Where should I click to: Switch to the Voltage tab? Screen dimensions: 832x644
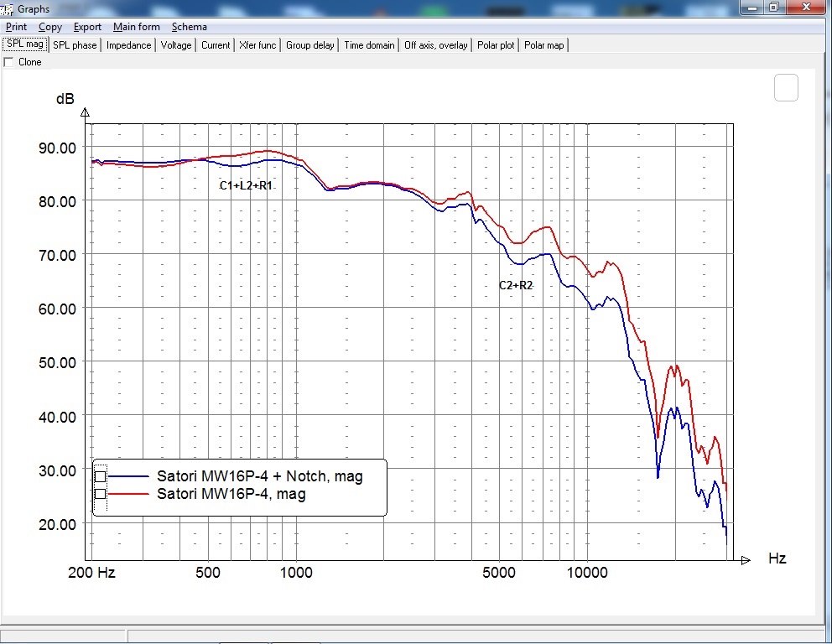click(175, 45)
